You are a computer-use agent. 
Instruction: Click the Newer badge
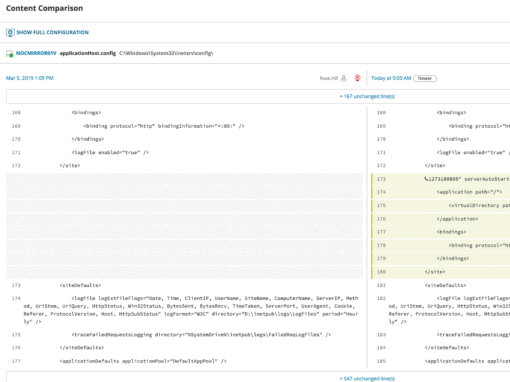pos(425,78)
